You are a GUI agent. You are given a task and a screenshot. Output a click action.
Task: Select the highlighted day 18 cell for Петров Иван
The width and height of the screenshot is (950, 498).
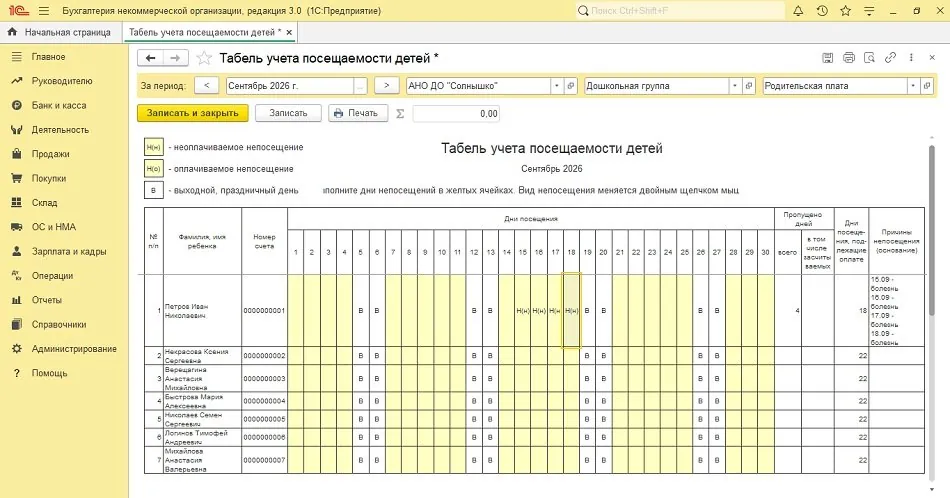(571, 310)
